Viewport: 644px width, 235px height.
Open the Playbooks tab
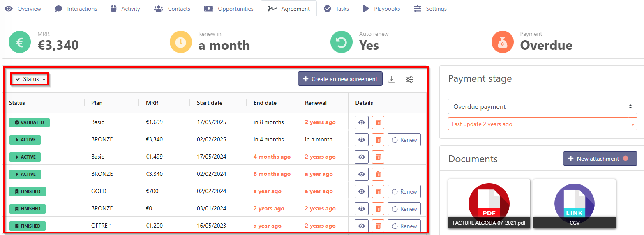coord(381,9)
